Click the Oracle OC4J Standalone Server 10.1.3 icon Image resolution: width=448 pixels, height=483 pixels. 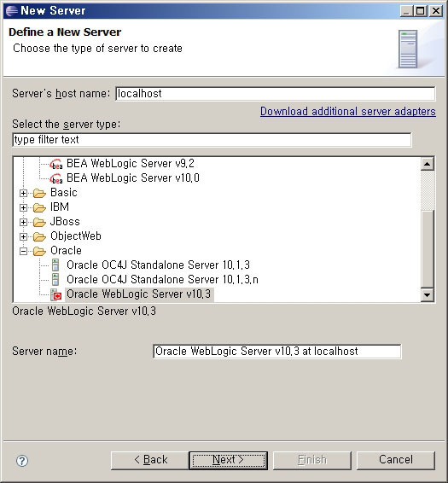pyautogui.click(x=55, y=265)
